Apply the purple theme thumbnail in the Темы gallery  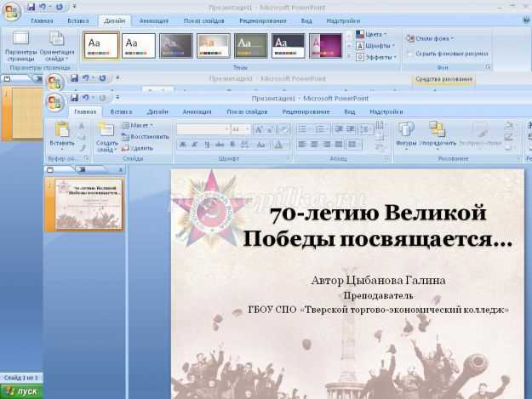[x=325, y=45]
